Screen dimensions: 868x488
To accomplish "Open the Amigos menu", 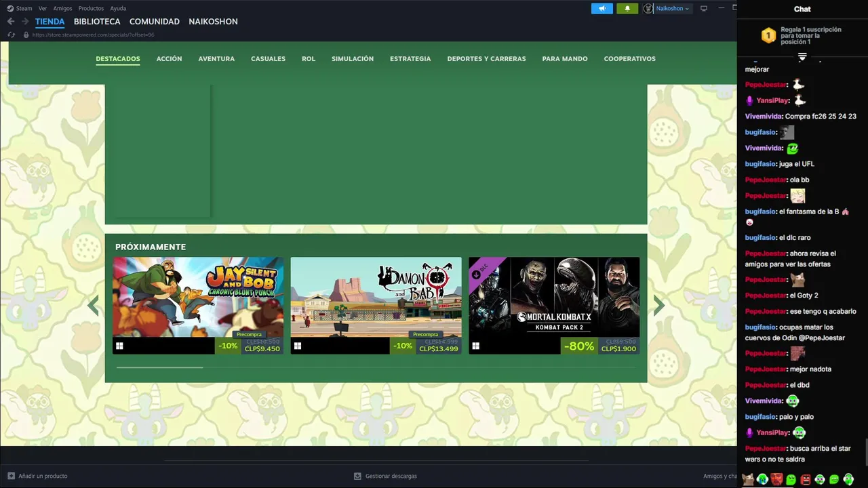I will [x=62, y=8].
